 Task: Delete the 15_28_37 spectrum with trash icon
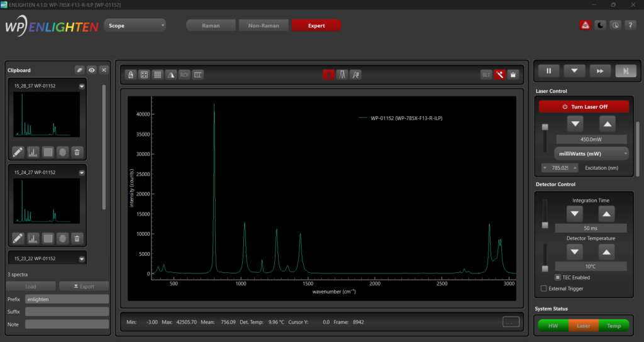(77, 152)
